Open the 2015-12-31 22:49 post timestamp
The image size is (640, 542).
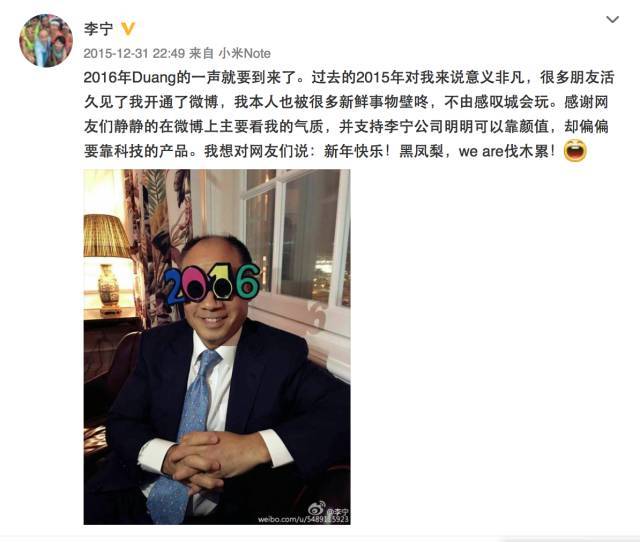pyautogui.click(x=134, y=53)
